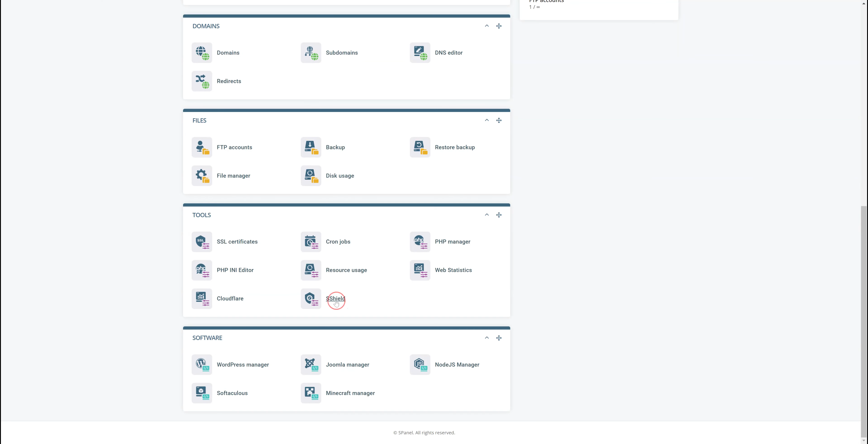The height and width of the screenshot is (444, 868).
Task: Open the Restore backup icon
Action: pos(420,147)
